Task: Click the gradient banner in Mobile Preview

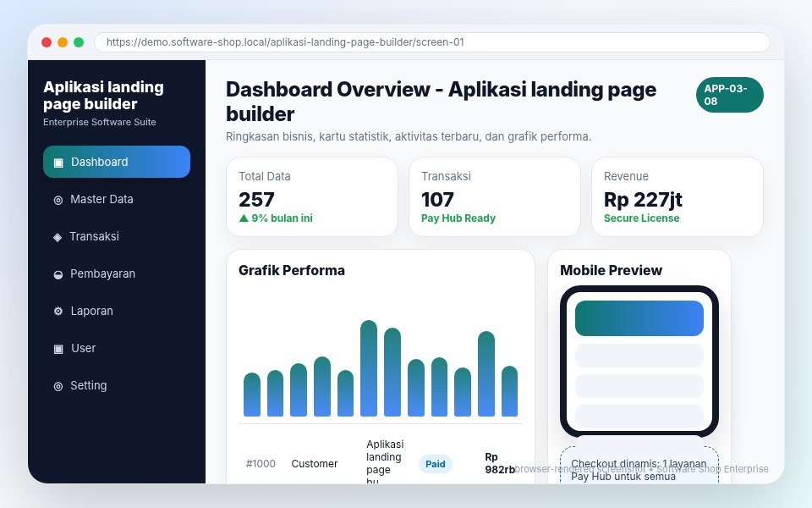Action: pos(639,318)
